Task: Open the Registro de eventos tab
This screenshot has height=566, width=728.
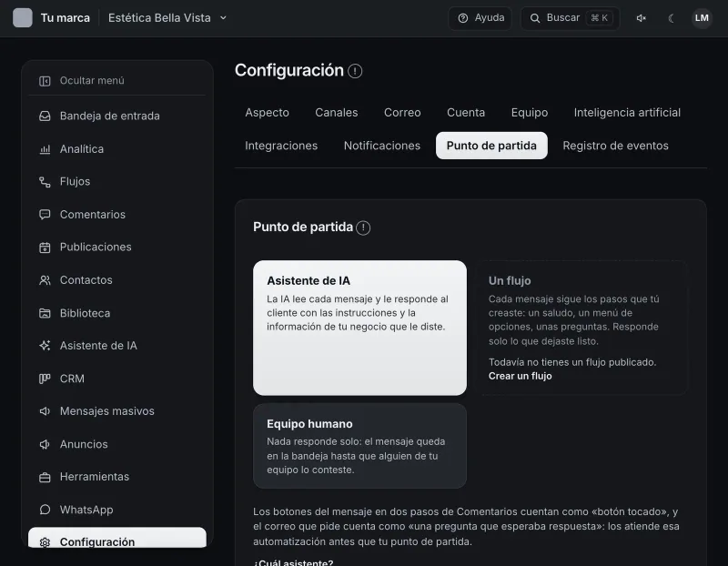Action: [616, 146]
